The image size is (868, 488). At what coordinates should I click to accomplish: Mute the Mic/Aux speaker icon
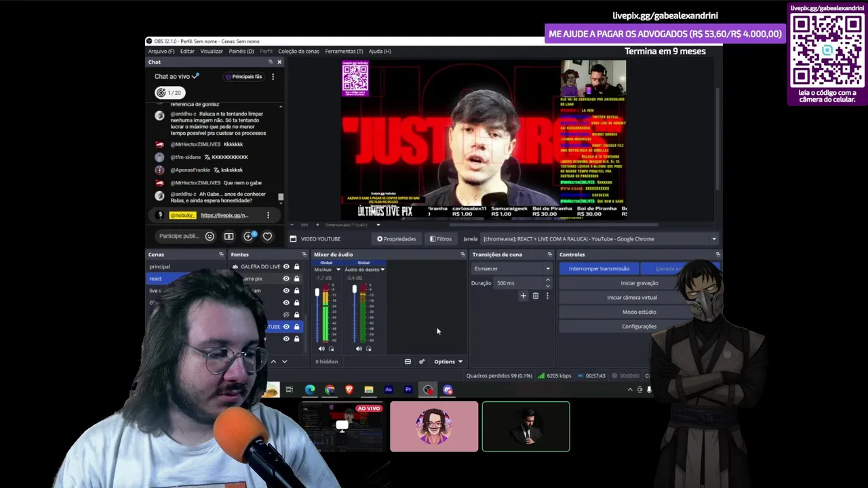click(321, 348)
